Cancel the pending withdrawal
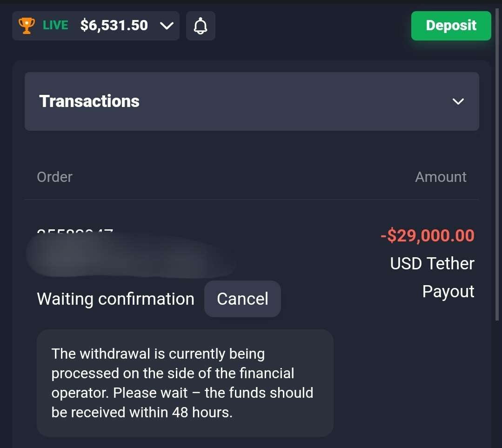 pos(242,299)
